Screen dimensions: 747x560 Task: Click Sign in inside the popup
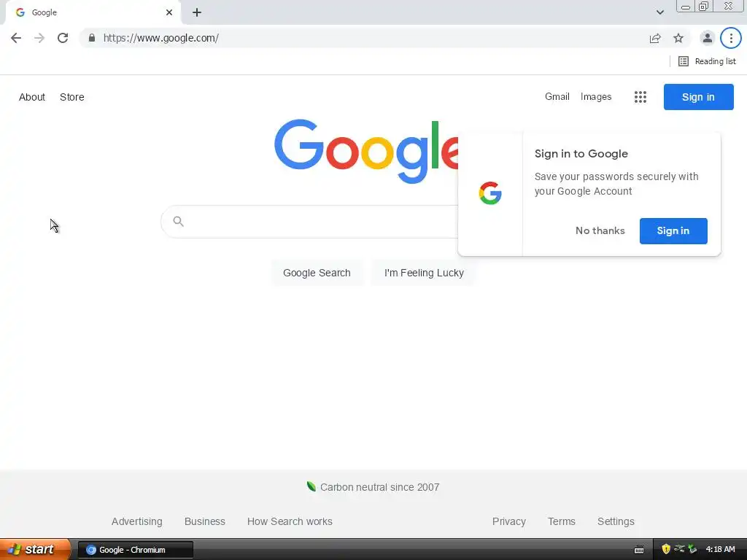(x=673, y=231)
